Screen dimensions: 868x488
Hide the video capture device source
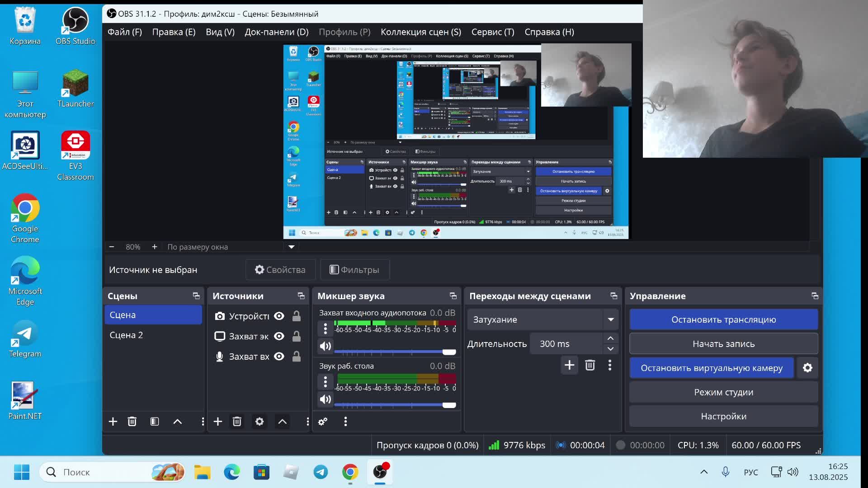(x=279, y=316)
